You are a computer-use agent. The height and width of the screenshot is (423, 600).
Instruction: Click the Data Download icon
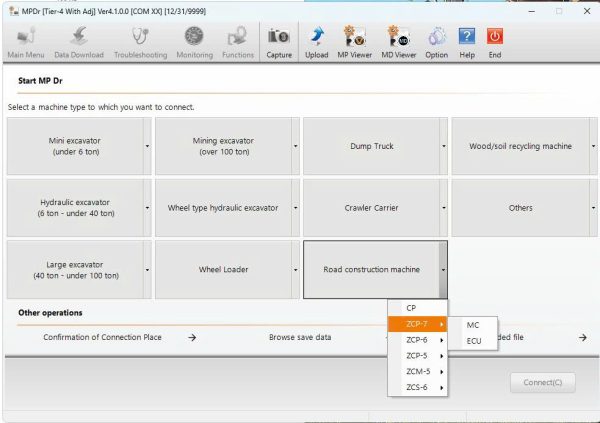[x=79, y=42]
